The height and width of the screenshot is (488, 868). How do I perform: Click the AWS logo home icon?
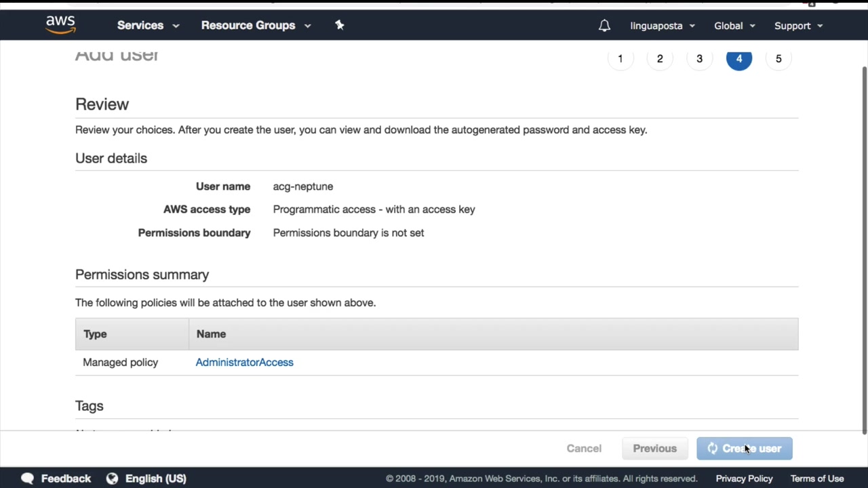60,25
